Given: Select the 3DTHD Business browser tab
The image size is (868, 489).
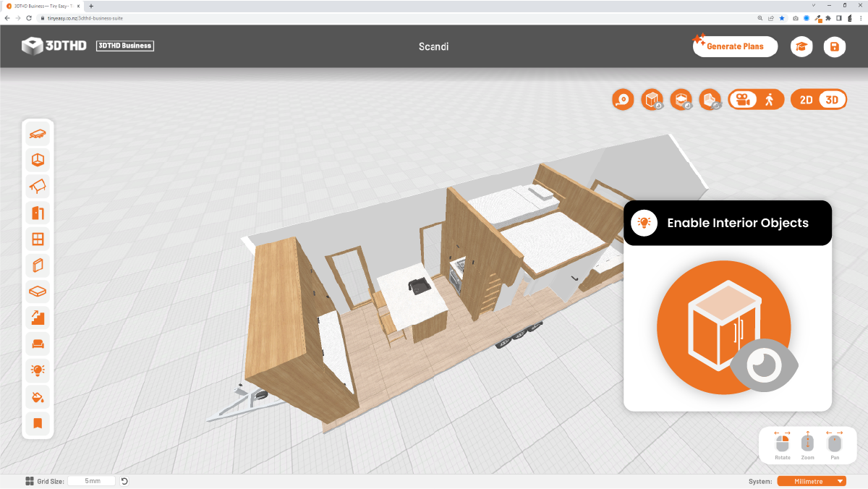Looking at the screenshot, I should [43, 6].
